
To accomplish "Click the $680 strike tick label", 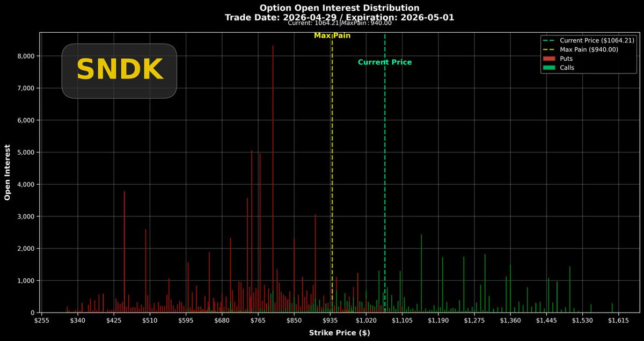I will (222, 321).
